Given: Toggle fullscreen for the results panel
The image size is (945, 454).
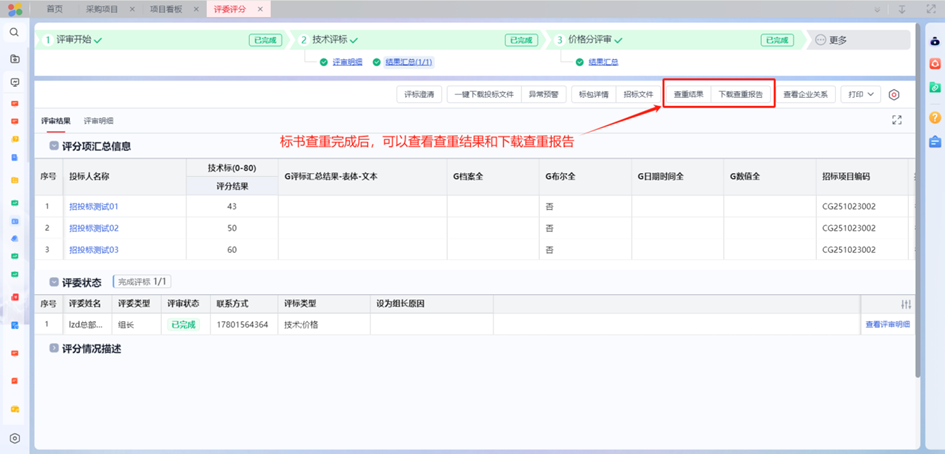Looking at the screenshot, I should [897, 120].
